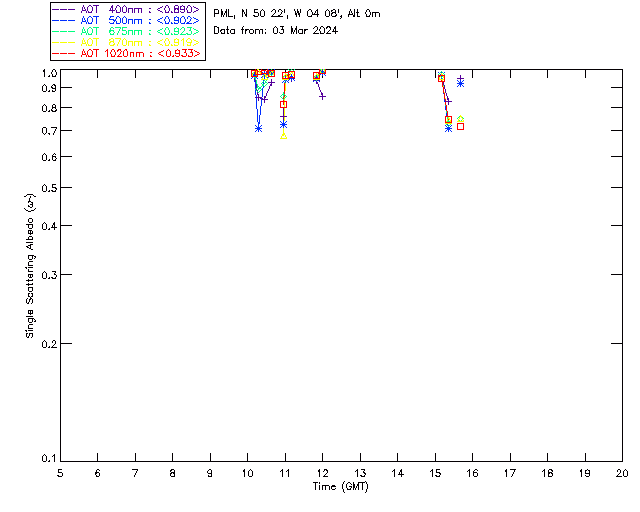640x512 pixels.
Task: Click the x-axis tick label 20
Action: 622,473
